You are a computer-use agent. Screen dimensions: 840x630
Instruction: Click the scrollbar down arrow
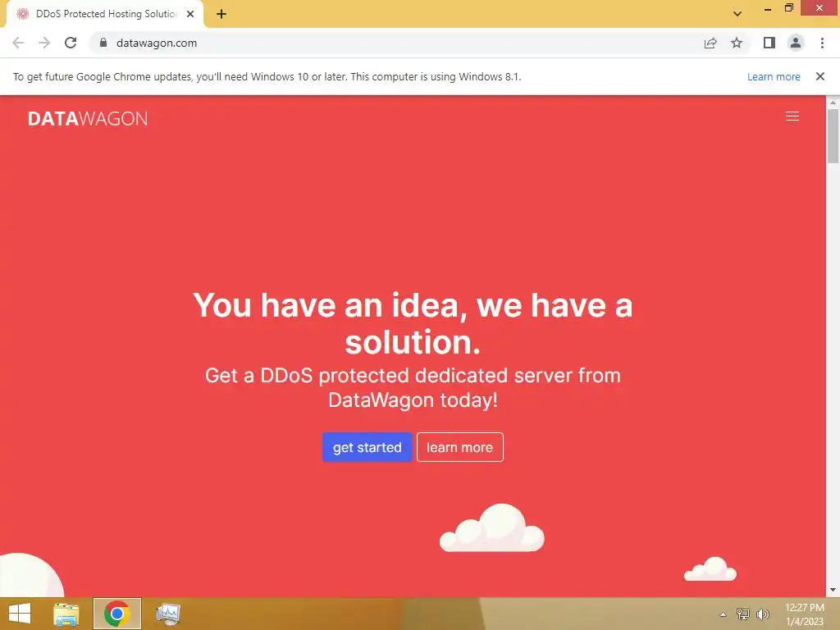tap(833, 591)
